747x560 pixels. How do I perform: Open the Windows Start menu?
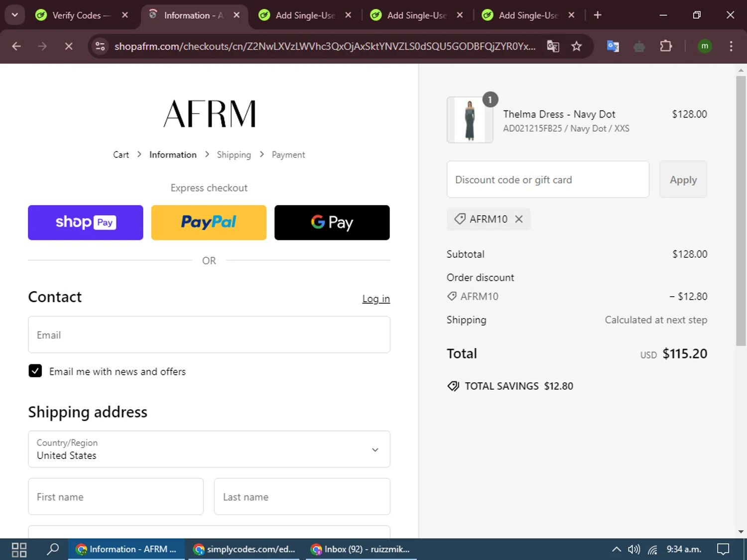tap(19, 550)
